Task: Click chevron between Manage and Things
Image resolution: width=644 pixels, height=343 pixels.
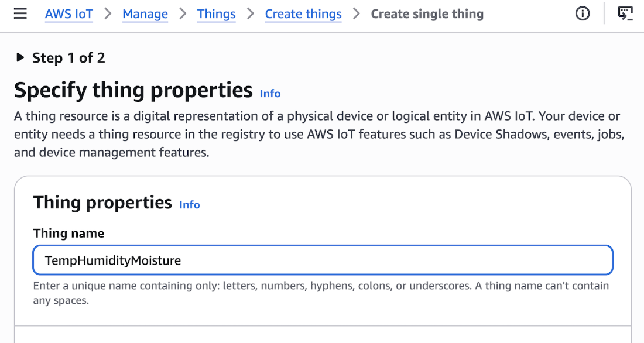Action: 183,14
